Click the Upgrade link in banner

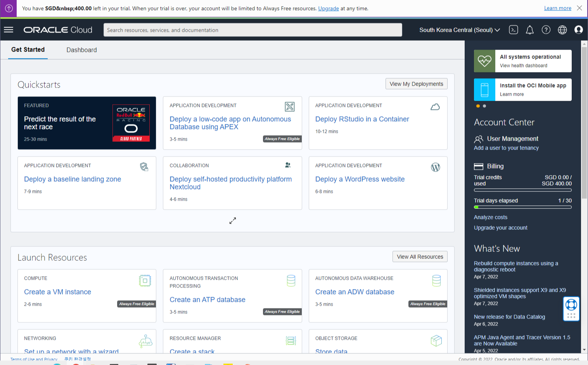click(x=329, y=8)
